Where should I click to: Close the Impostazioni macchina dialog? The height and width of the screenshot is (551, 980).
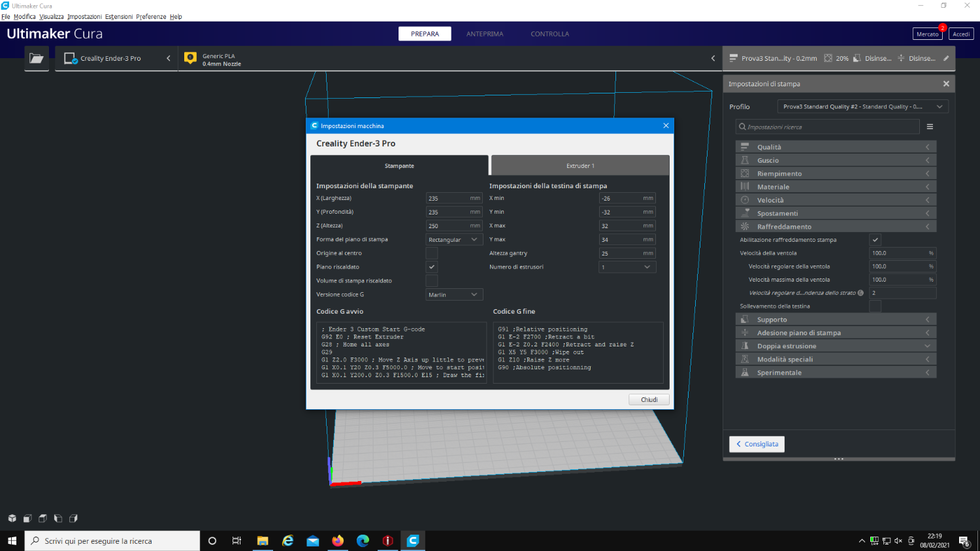(x=666, y=125)
